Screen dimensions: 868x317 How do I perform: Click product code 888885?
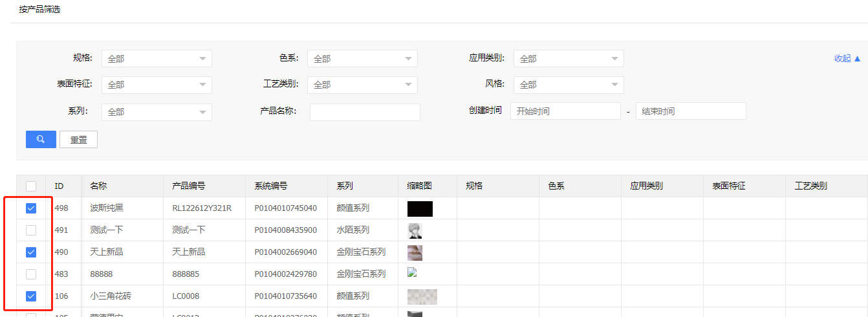click(186, 274)
